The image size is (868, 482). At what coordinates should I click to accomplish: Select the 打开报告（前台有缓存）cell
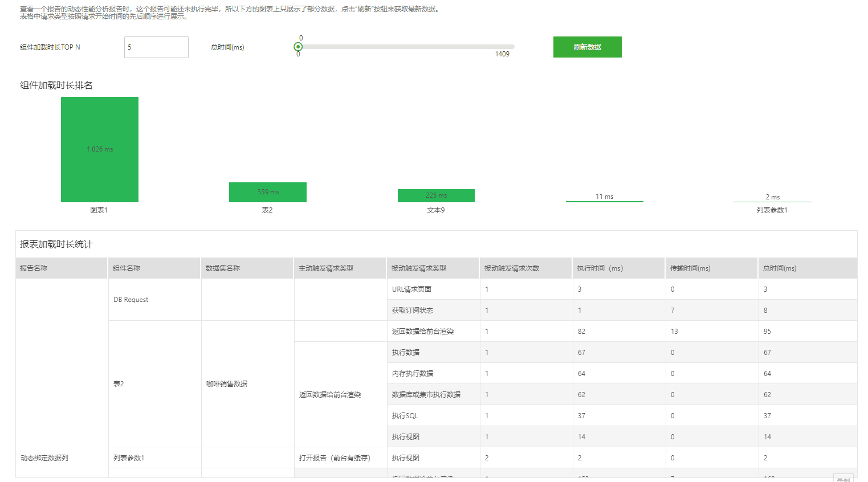click(x=340, y=457)
